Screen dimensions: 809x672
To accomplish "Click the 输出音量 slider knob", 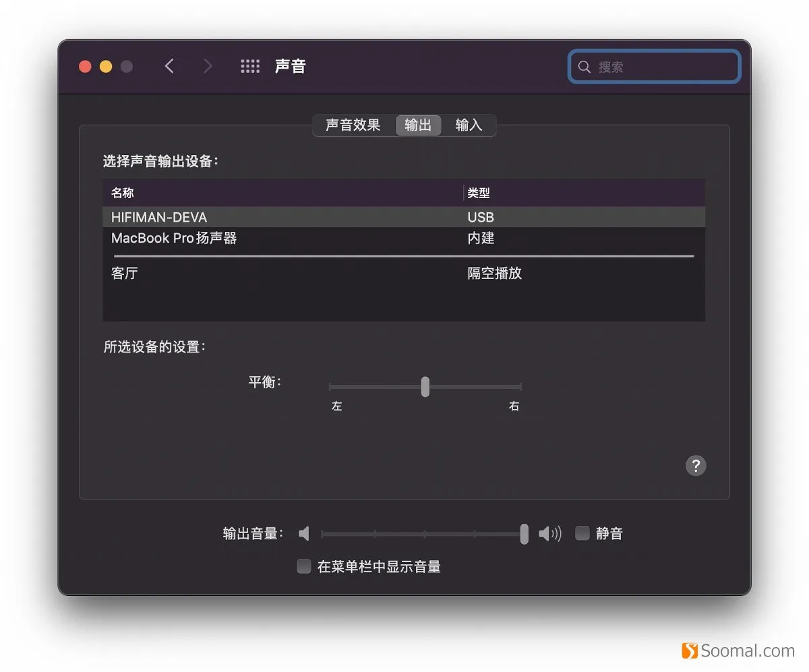I will click(x=525, y=534).
